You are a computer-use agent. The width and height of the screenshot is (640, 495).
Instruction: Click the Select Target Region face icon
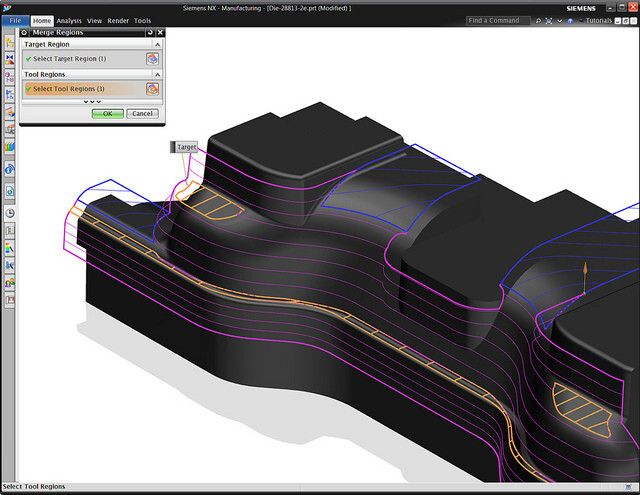coord(152,59)
